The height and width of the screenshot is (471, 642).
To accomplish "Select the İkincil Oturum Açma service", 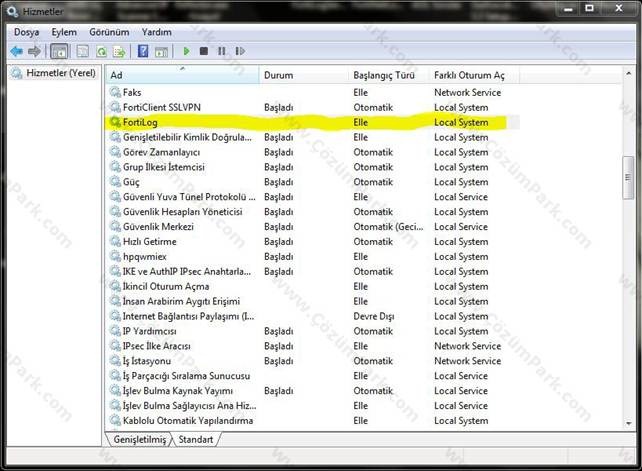I will pyautogui.click(x=313, y=286).
